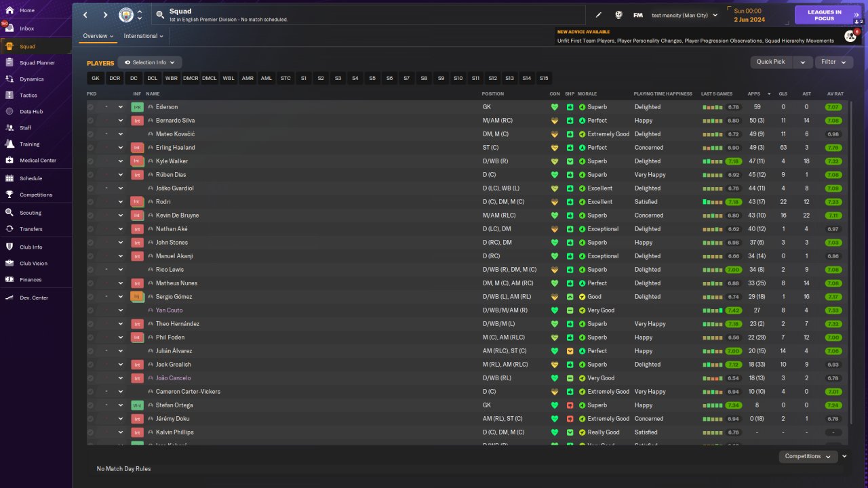The image size is (868, 488).
Task: Select the STC position slot
Action: 285,79
